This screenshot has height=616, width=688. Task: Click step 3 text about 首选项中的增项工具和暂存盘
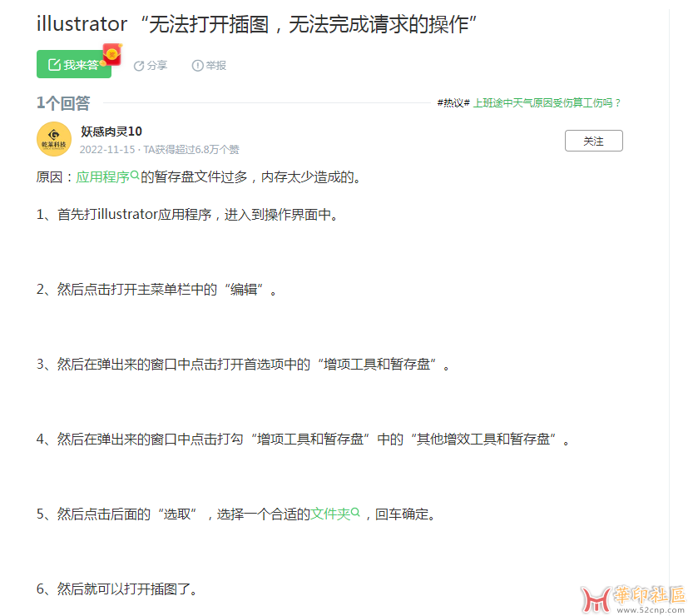[x=244, y=364]
